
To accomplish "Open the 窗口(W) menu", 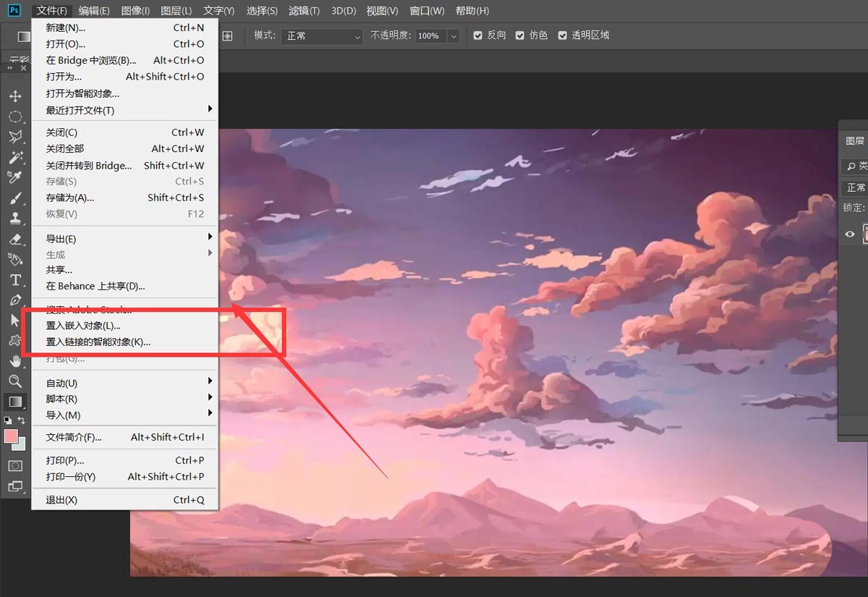I will (x=427, y=11).
